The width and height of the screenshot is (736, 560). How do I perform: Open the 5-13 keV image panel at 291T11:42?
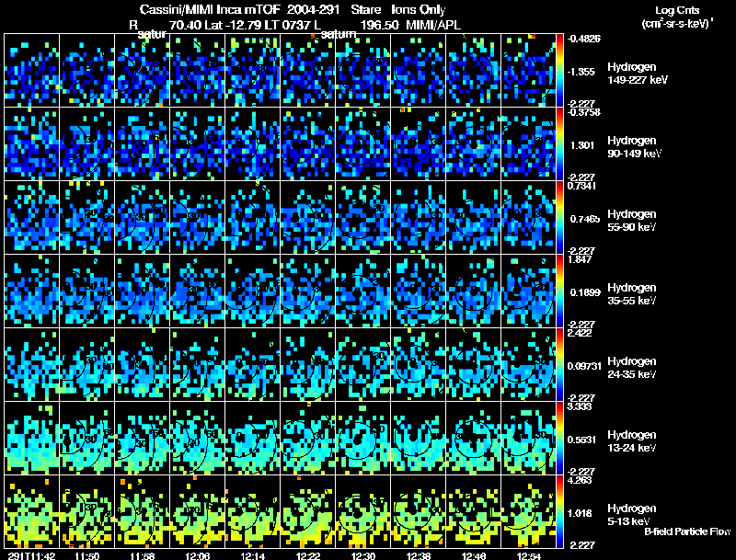31,512
